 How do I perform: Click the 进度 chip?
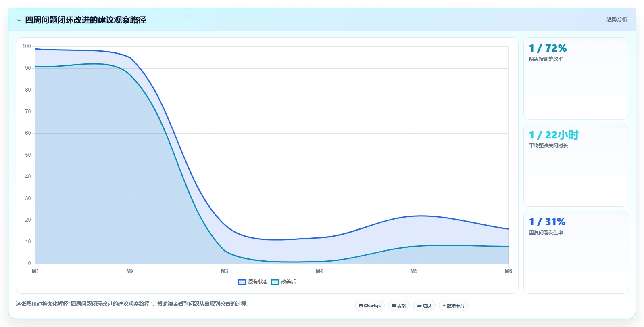[x=424, y=306]
